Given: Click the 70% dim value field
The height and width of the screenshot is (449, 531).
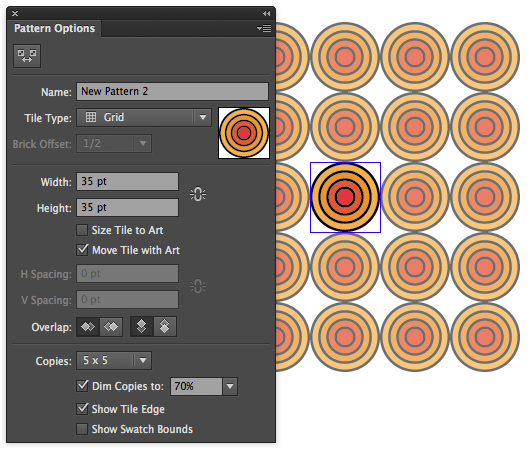Looking at the screenshot, I should 196,386.
